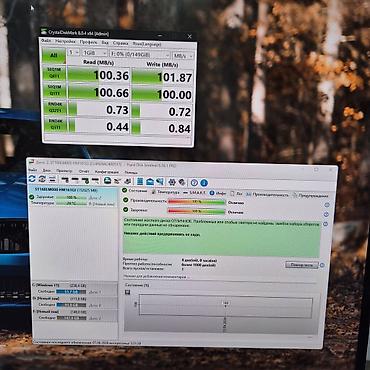Switch to the Лог tab
The image size is (370, 370).
click(236, 194)
